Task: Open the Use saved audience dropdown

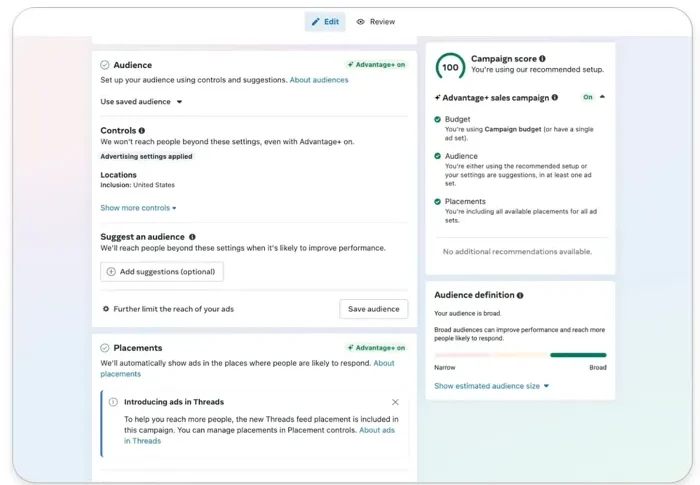Action: click(141, 102)
